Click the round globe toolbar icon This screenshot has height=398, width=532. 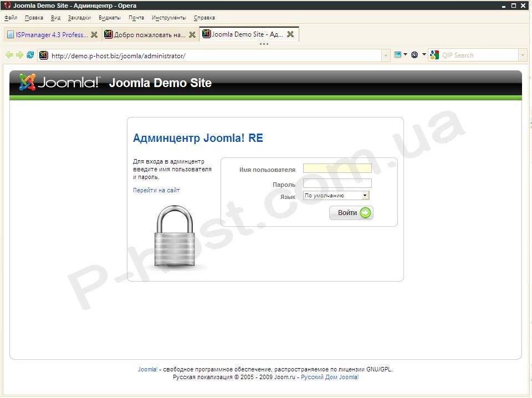[415, 55]
